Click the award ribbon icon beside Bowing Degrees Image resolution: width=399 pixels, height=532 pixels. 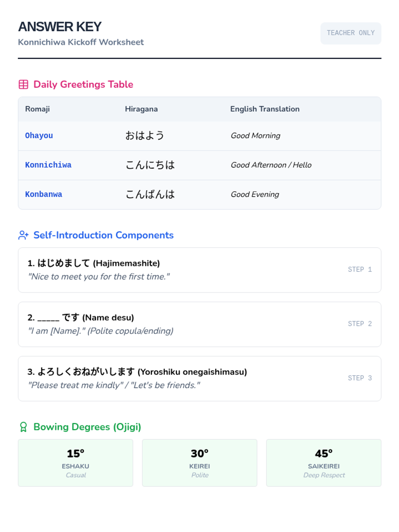(23, 427)
